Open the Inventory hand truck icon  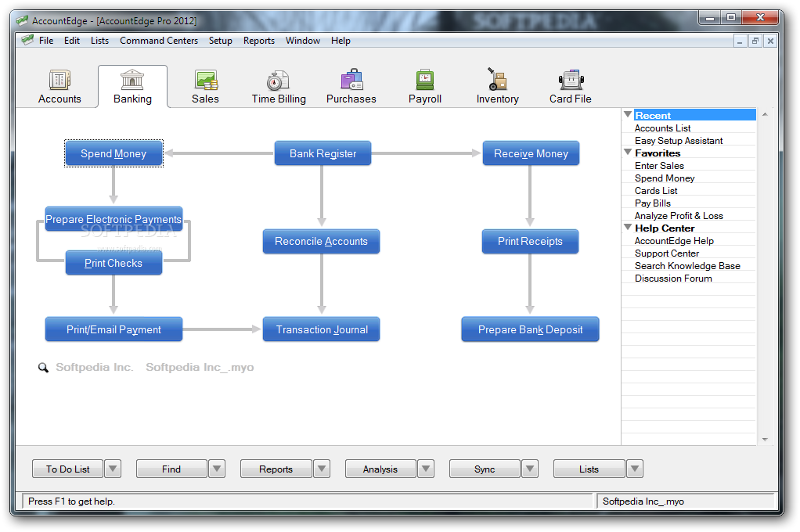click(497, 79)
